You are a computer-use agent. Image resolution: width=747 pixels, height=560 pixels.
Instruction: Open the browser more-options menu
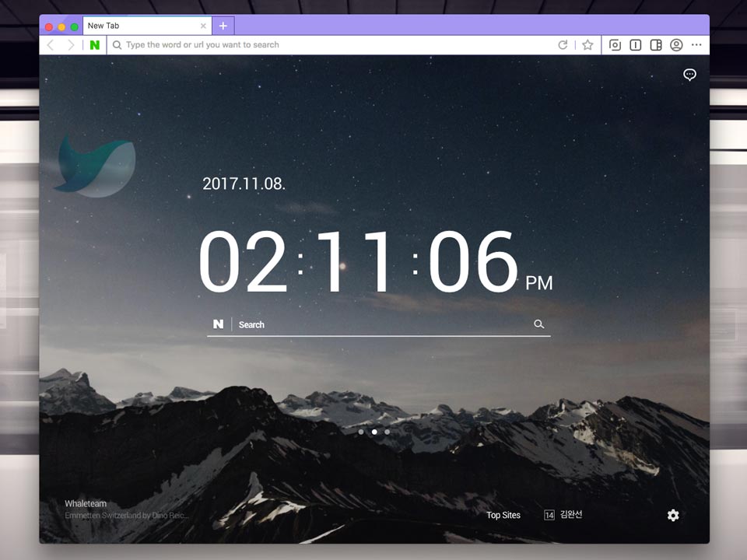[x=696, y=45]
